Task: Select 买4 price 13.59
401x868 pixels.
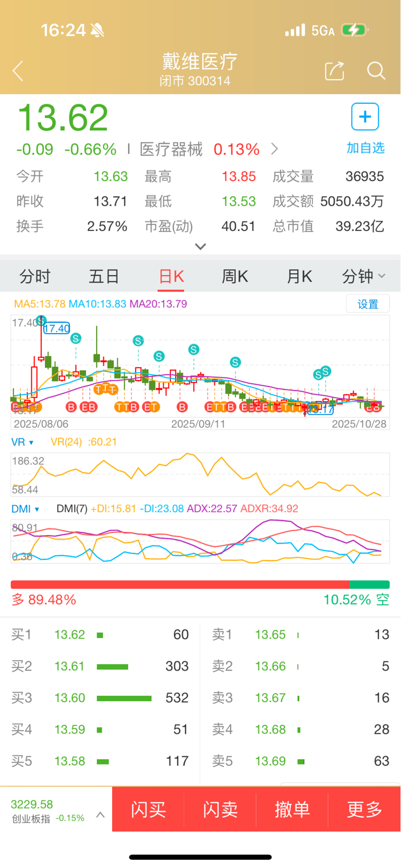Action: tap(69, 729)
